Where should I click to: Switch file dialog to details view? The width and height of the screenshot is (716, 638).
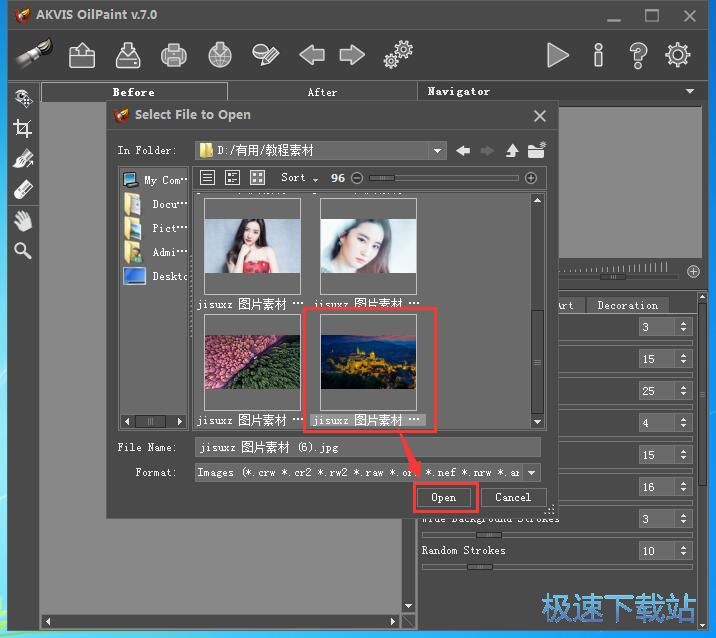click(233, 178)
